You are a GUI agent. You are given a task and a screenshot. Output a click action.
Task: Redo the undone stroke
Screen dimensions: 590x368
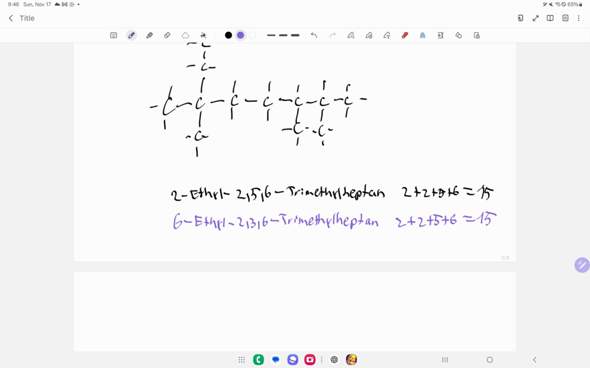coord(332,35)
